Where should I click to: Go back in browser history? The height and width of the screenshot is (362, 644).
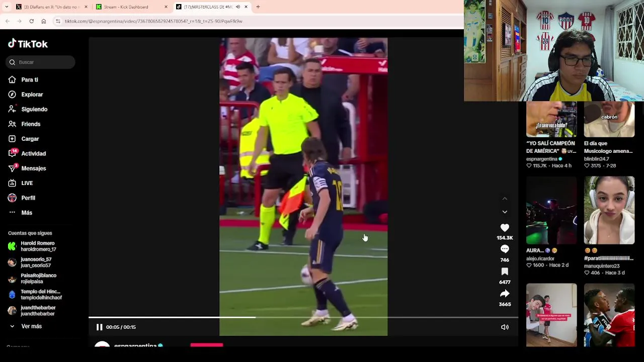(x=8, y=21)
